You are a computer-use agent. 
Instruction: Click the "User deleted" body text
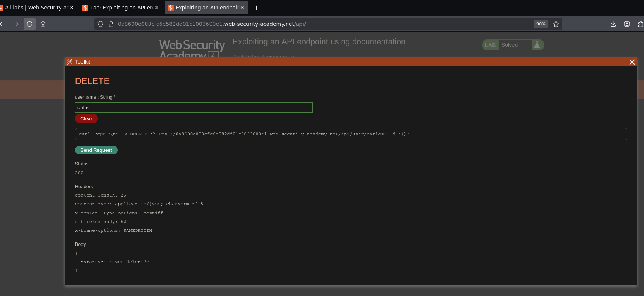[129, 262]
